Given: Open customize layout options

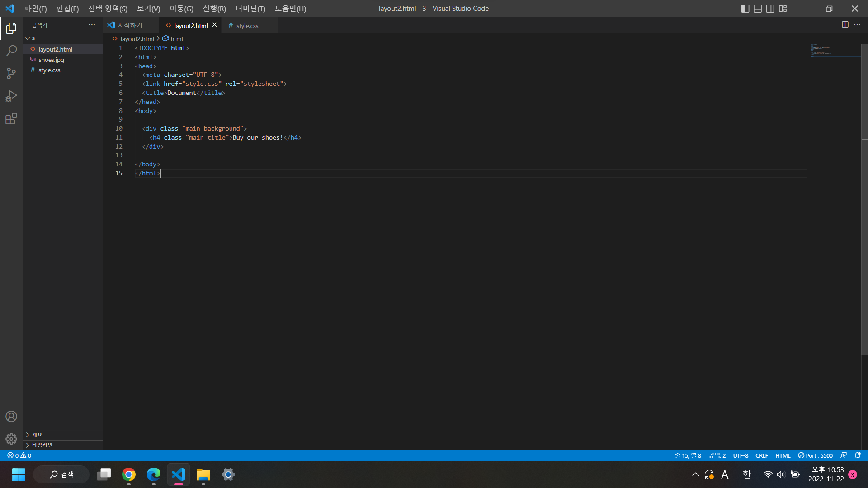Looking at the screenshot, I should click(x=783, y=9).
